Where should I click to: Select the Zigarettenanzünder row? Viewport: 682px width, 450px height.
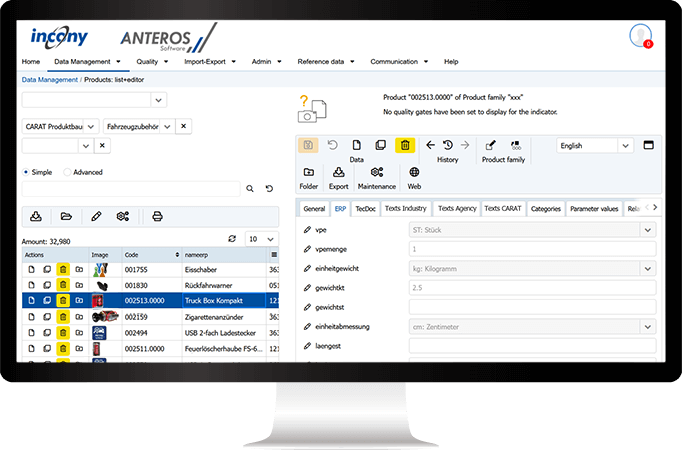click(150, 317)
